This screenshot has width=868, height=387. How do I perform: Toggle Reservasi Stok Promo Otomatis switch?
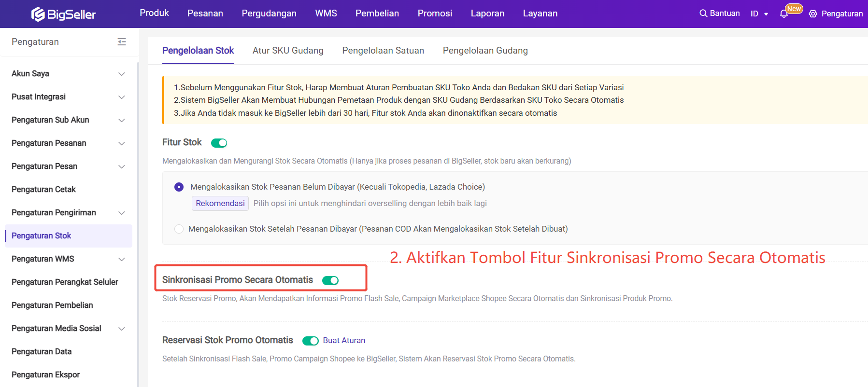pyautogui.click(x=311, y=341)
